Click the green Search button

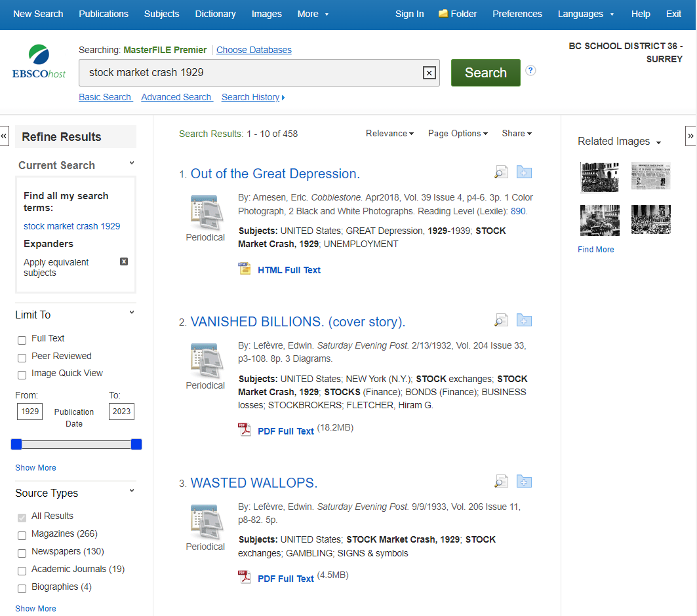point(485,72)
